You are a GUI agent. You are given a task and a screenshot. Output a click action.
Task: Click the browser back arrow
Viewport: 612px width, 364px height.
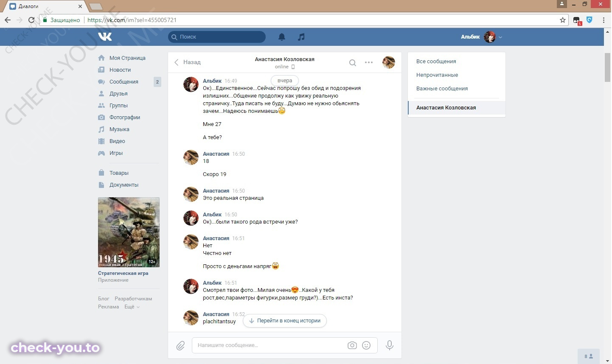tap(8, 20)
